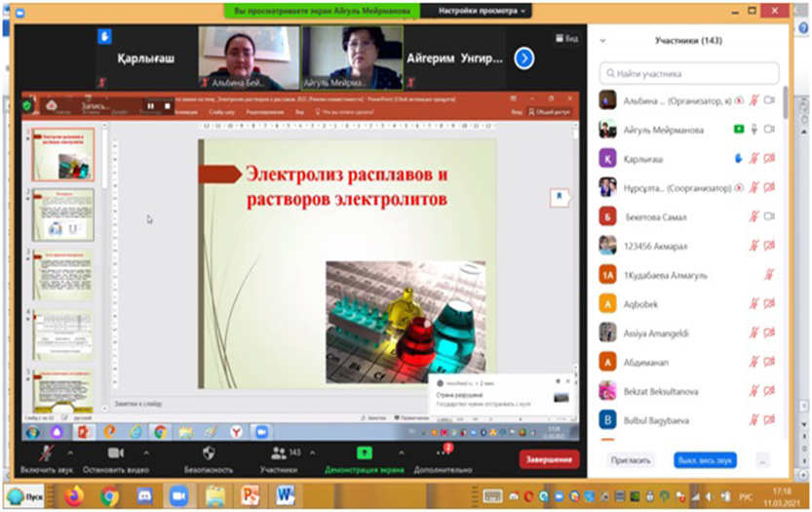
Task: Toggle the Участники 143 panel button
Action: [x=280, y=458]
